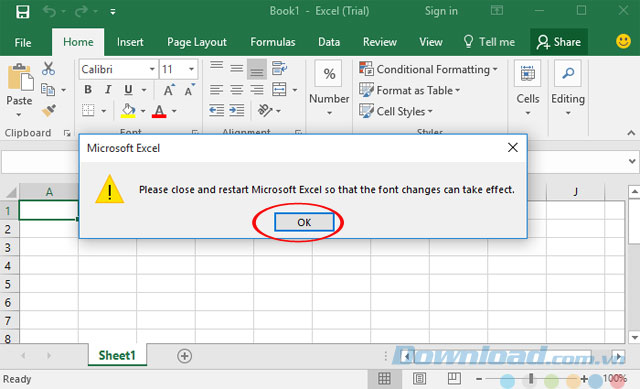Viewport: 640px width, 389px height.
Task: Click the Borders icon
Action: (88, 110)
